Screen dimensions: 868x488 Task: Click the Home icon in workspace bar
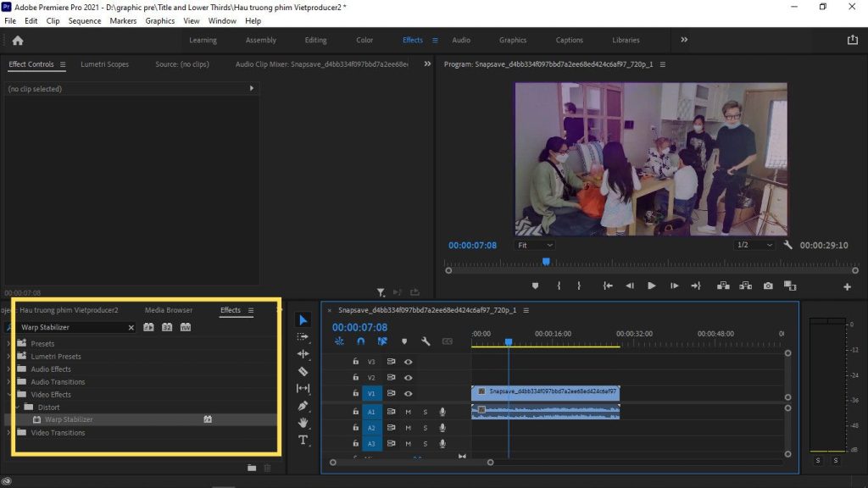pos(18,40)
